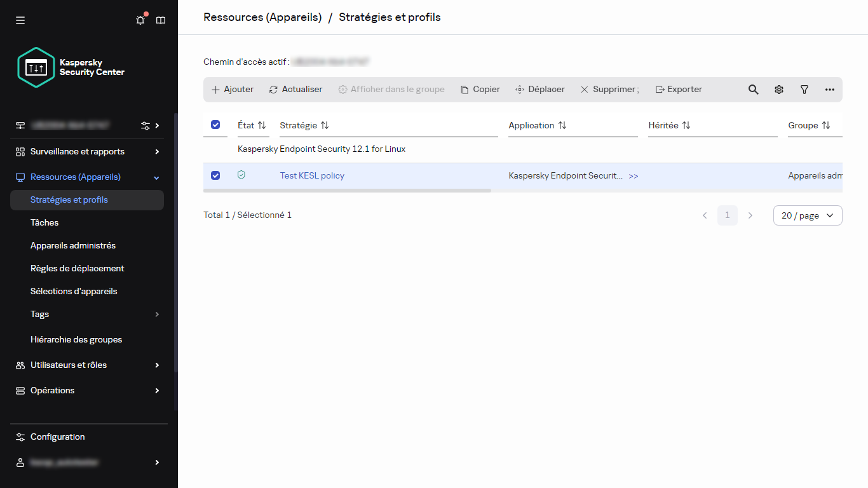This screenshot has height=488, width=868.
Task: Open the hamburger menu icon
Action: (x=20, y=20)
